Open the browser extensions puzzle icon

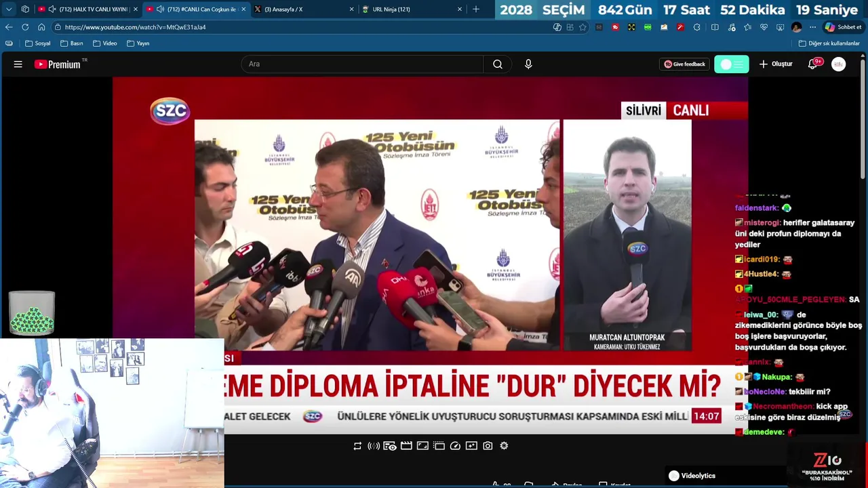point(696,27)
